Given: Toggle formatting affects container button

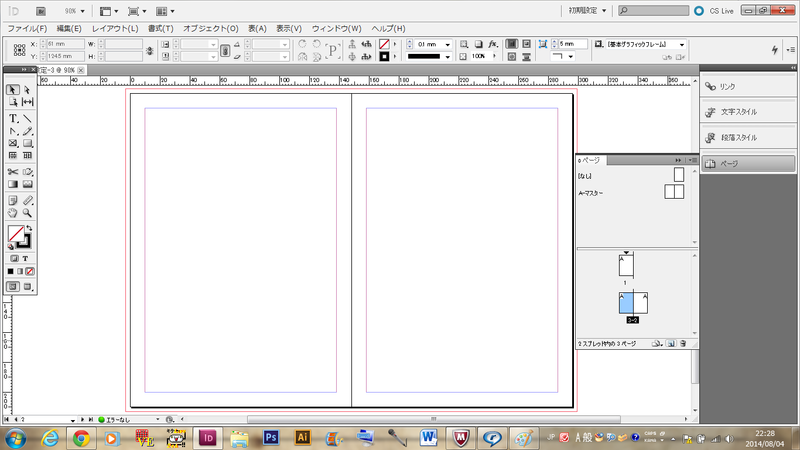Looking at the screenshot, I should tap(14, 259).
